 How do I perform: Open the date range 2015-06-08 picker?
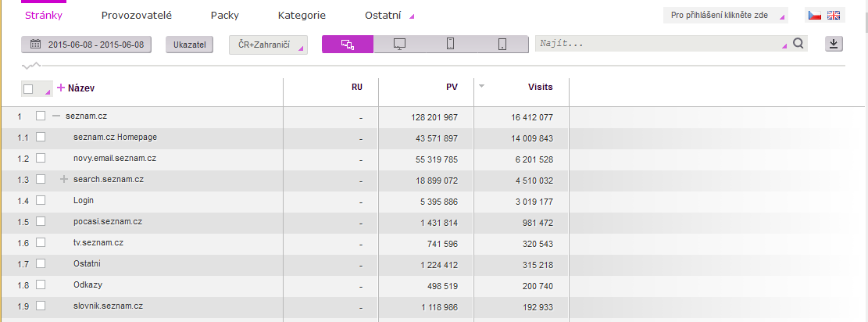(86, 45)
